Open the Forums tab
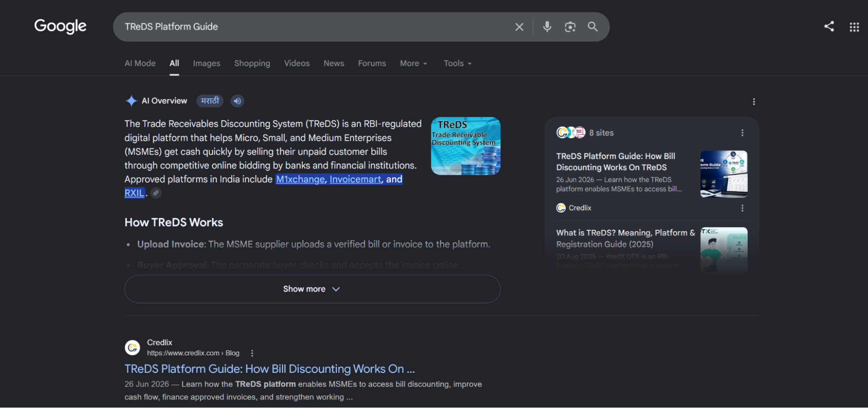868x408 pixels. pos(372,63)
